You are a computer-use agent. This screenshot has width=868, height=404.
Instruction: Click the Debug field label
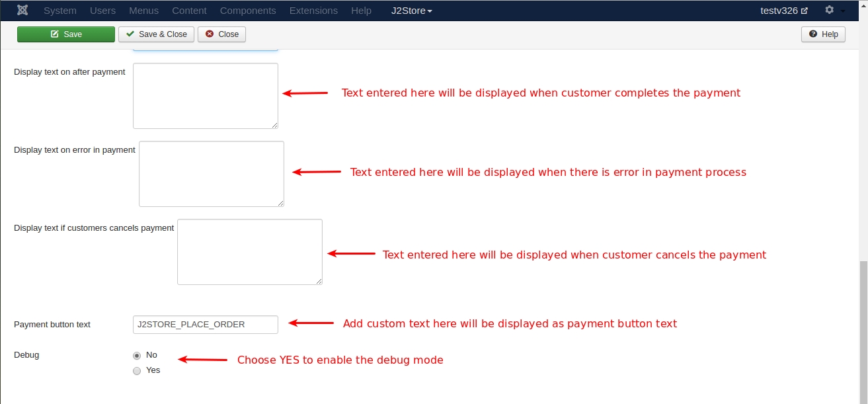tap(26, 355)
